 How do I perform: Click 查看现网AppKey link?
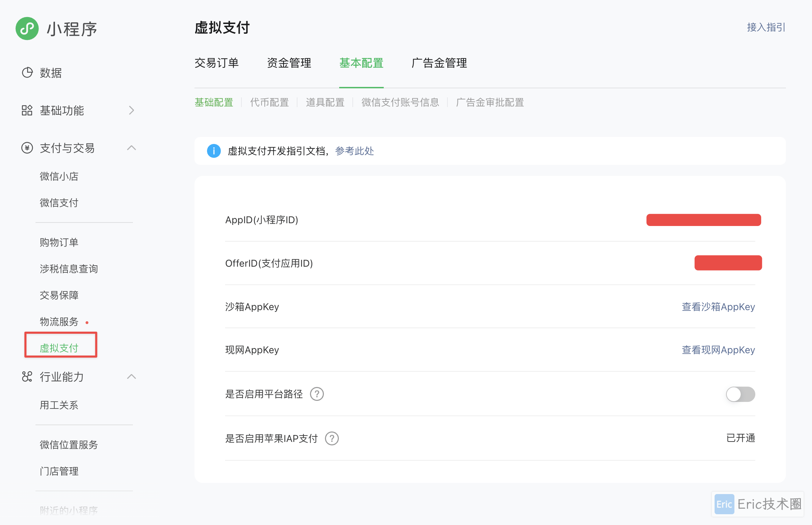718,350
